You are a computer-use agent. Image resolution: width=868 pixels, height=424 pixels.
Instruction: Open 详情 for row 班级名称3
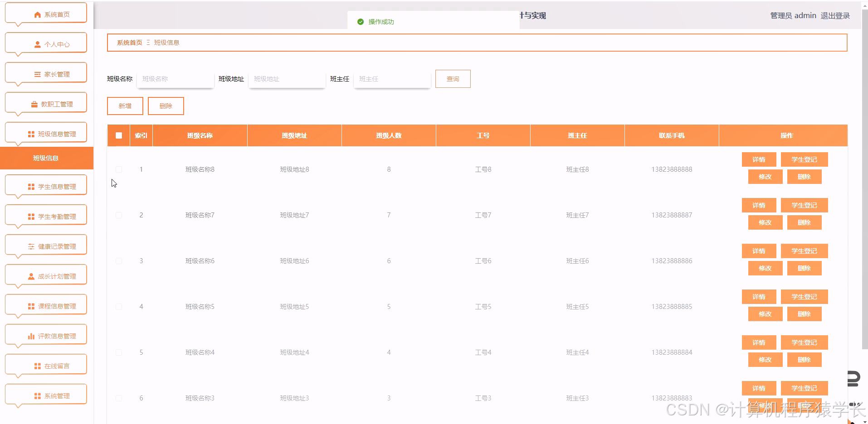point(759,388)
